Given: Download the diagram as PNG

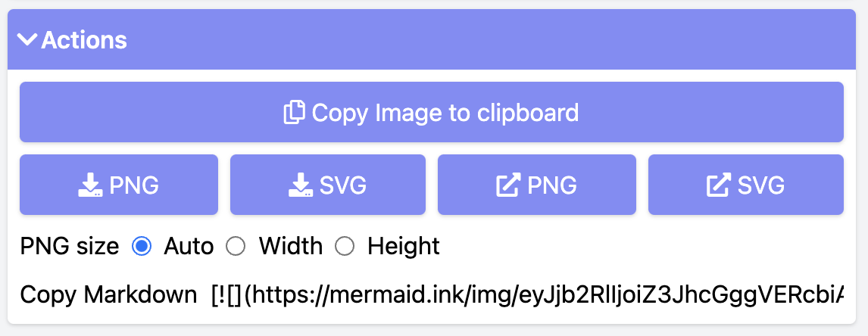Looking at the screenshot, I should (118, 185).
